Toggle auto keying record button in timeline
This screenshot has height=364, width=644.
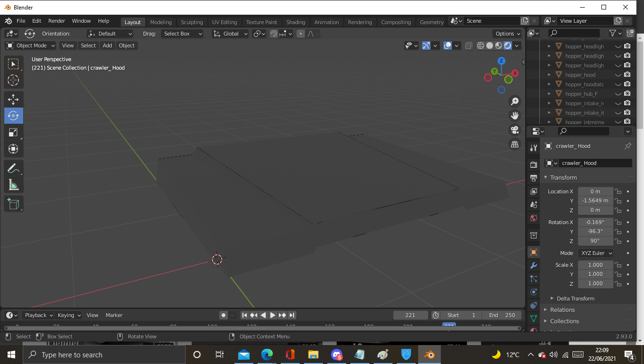[x=224, y=315]
